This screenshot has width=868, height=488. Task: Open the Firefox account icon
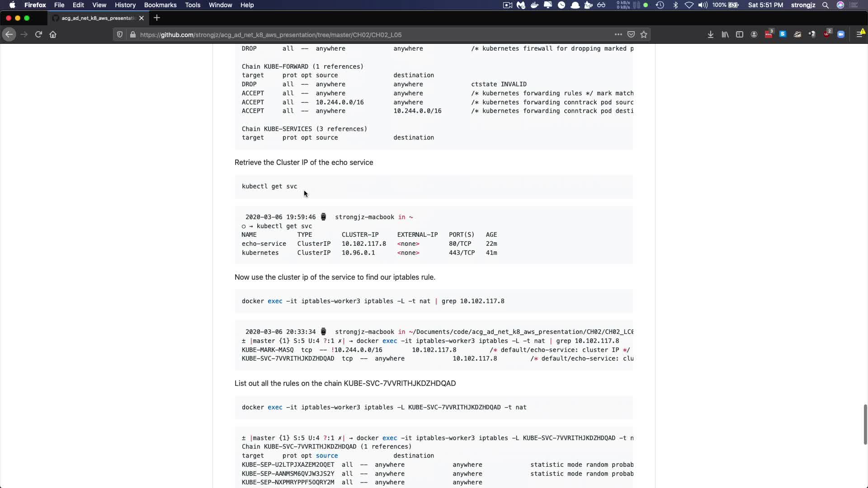tap(754, 34)
